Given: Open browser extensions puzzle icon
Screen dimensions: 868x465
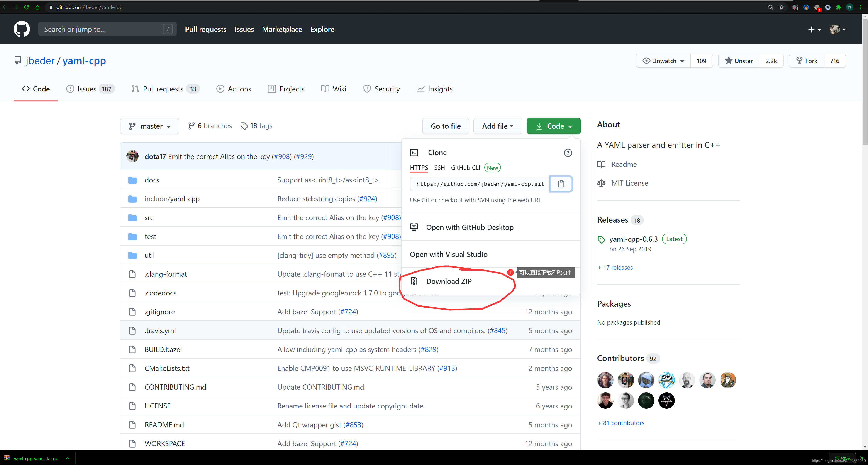Looking at the screenshot, I should (x=838, y=7).
